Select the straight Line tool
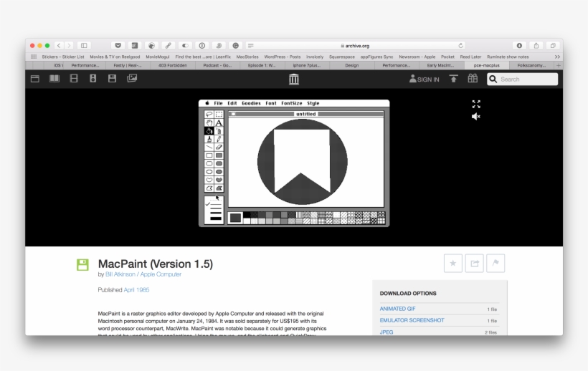Screen dimensions: 588x371 209,147
